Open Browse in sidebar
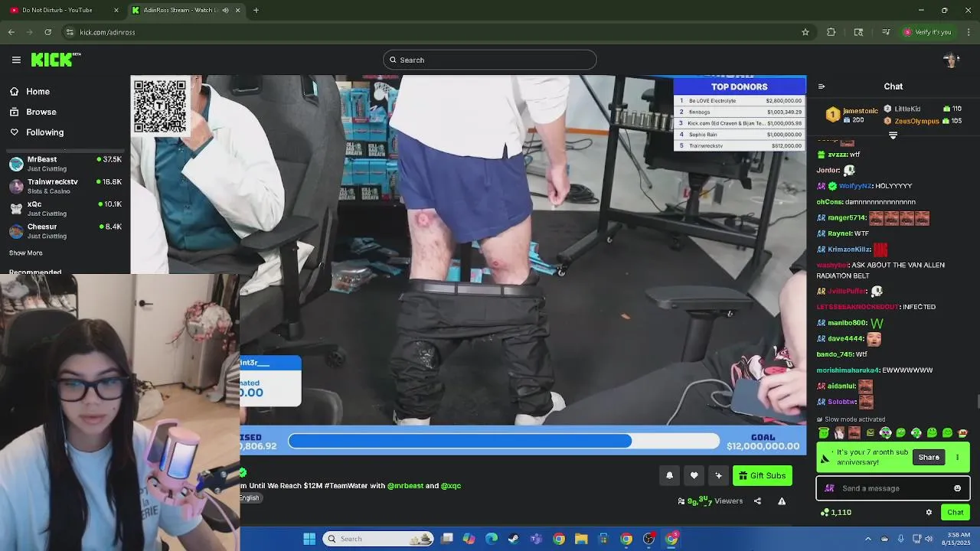The image size is (980, 551). 32,112
